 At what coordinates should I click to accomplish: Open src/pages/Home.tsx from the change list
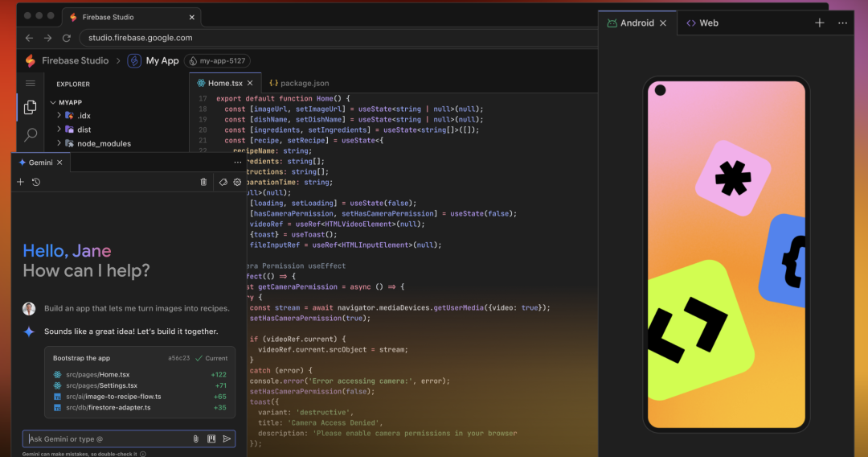[97, 374]
